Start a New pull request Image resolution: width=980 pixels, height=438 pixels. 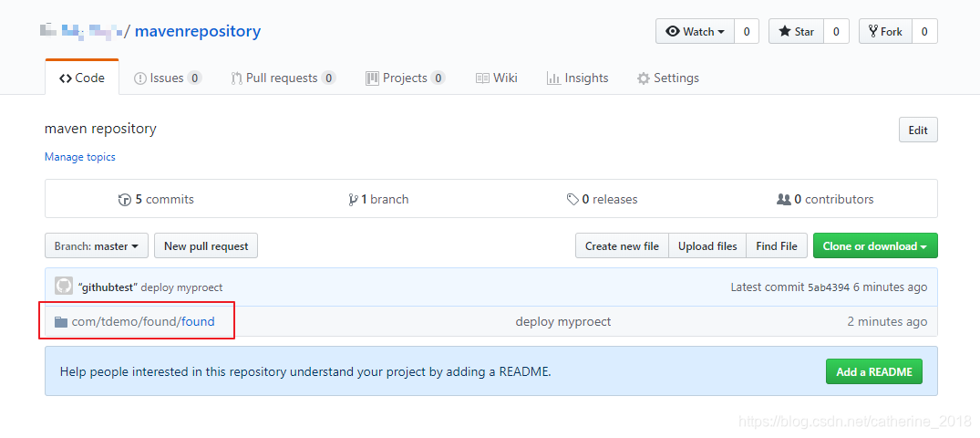206,245
